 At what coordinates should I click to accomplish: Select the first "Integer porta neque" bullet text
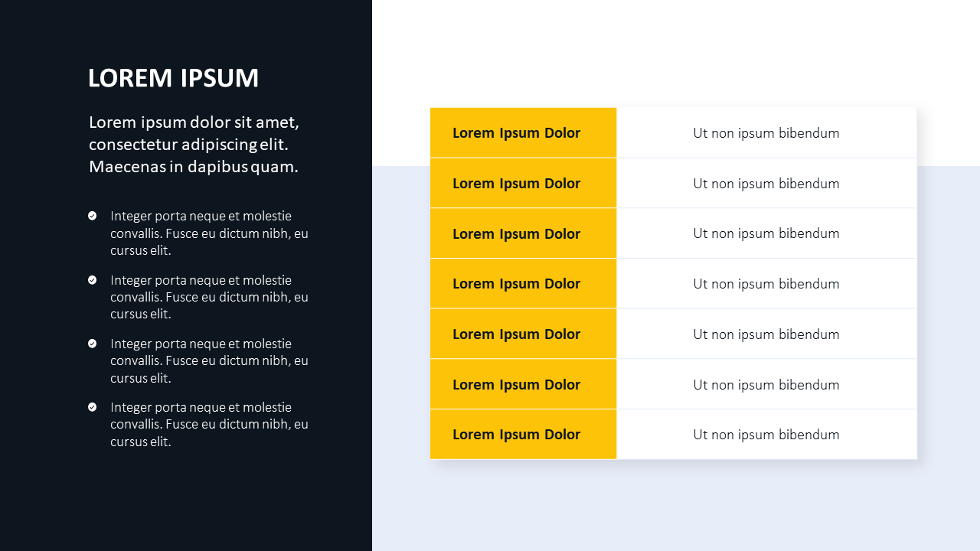coord(209,233)
